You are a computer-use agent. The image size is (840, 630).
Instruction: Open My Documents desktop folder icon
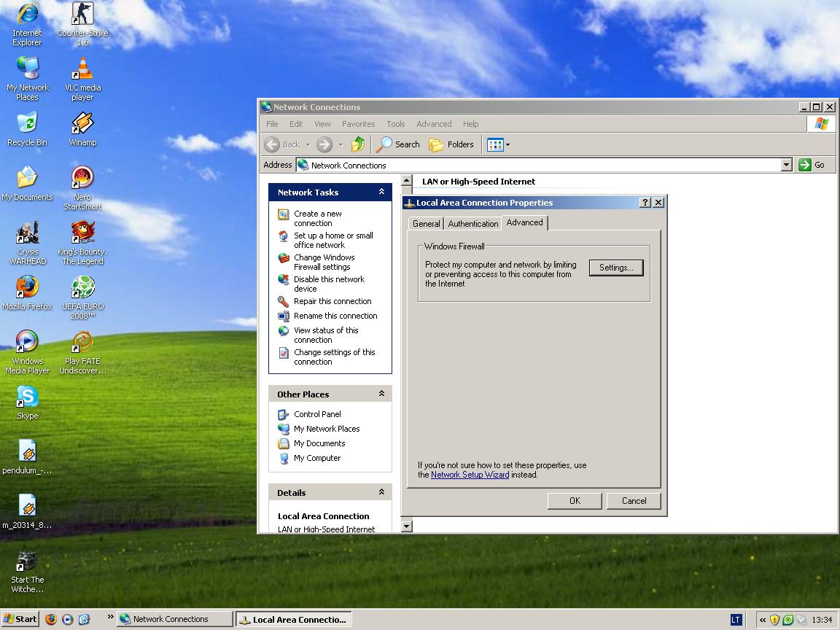[x=27, y=184]
